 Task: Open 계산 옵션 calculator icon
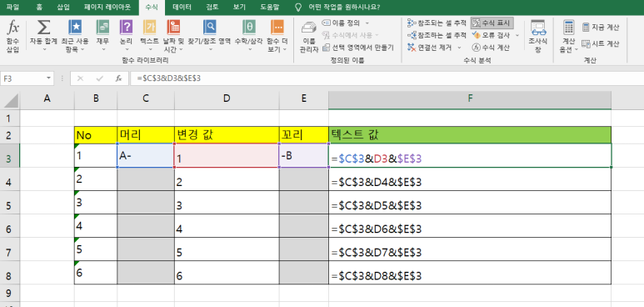tap(569, 28)
